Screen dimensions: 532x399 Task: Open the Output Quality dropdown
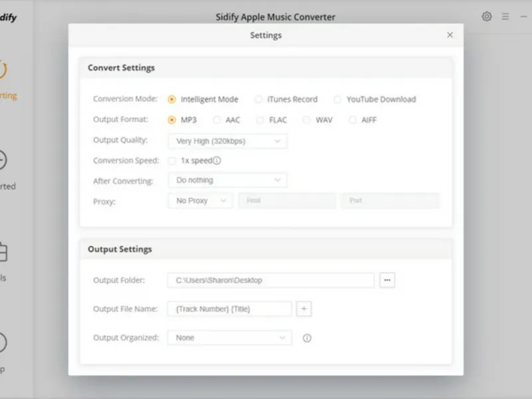point(227,141)
